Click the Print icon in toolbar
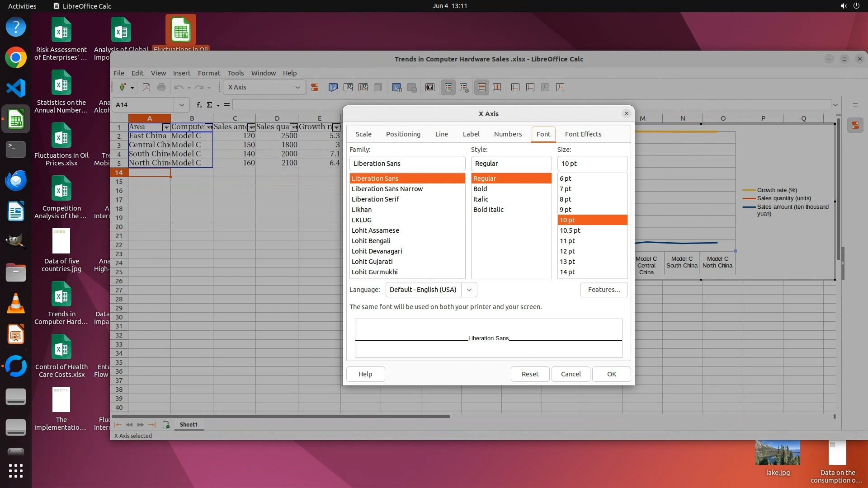 pyautogui.click(x=161, y=87)
